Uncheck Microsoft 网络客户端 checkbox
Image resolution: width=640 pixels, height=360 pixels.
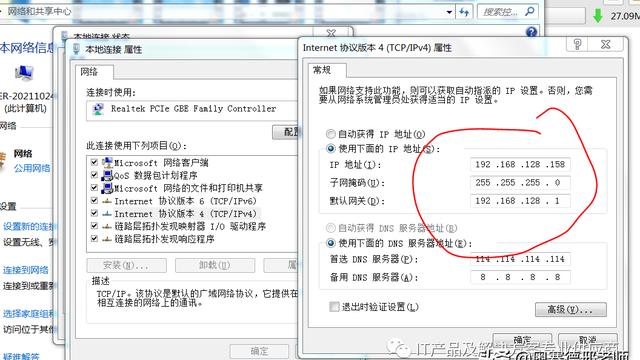pos(94,162)
